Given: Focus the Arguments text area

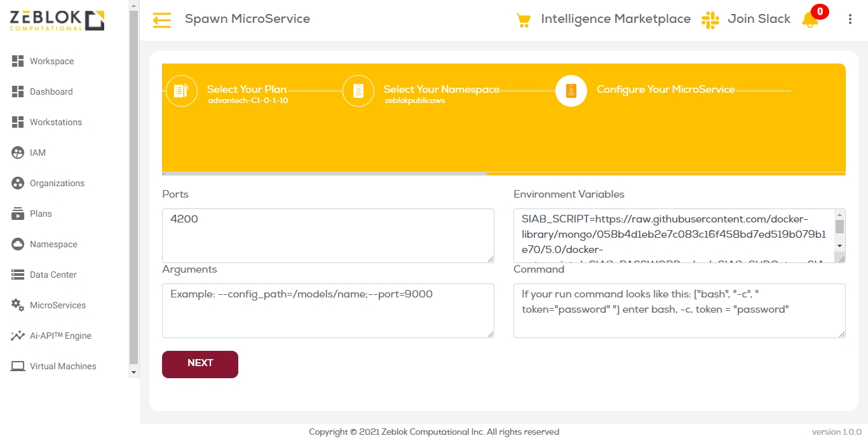Looking at the screenshot, I should 327,310.
